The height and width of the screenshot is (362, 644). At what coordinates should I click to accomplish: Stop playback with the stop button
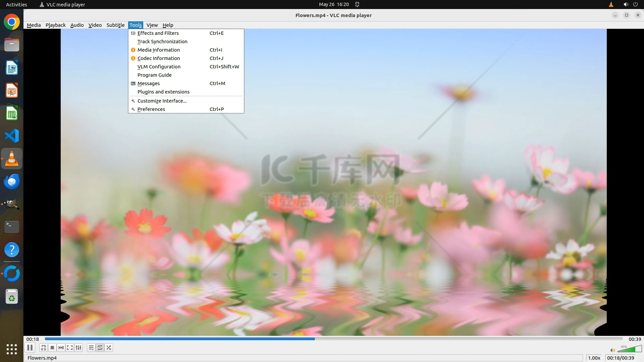pyautogui.click(x=52, y=348)
